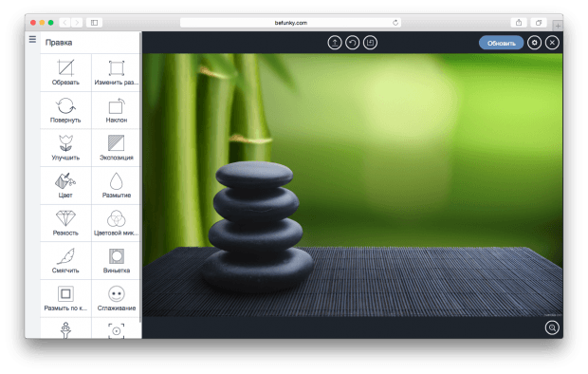This screenshot has width=588, height=374.
Task: Apply the Улучшить enhance tool
Action: tap(65, 147)
